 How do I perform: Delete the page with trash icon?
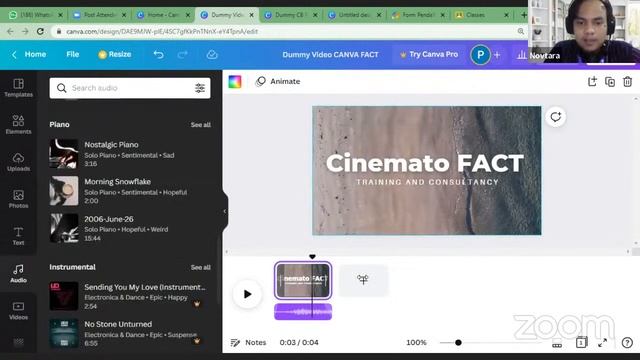tap(628, 82)
